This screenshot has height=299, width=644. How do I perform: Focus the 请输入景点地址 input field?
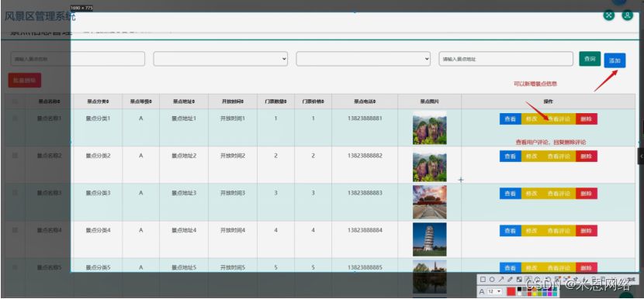[x=506, y=59]
